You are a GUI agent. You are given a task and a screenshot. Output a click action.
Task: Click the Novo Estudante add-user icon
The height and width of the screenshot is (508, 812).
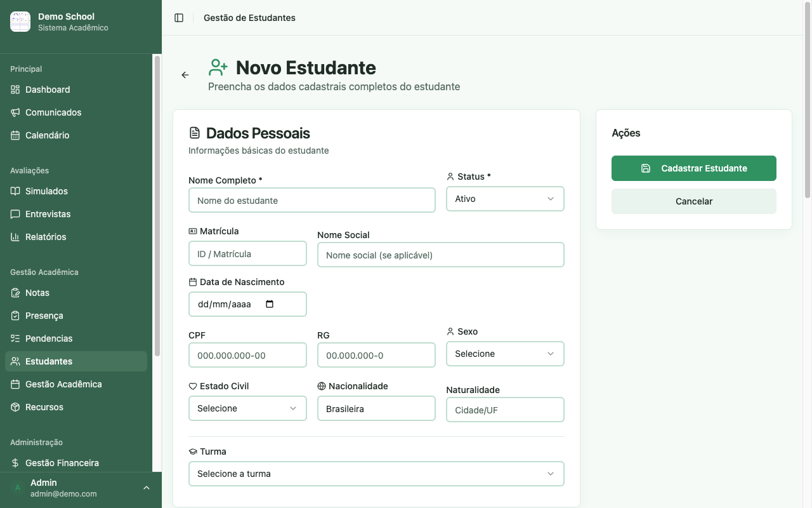[x=218, y=67]
